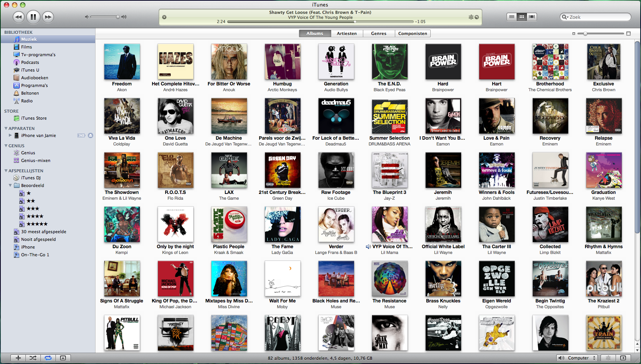
Task: Open Beltonen in sidebar
Action: coord(48,93)
